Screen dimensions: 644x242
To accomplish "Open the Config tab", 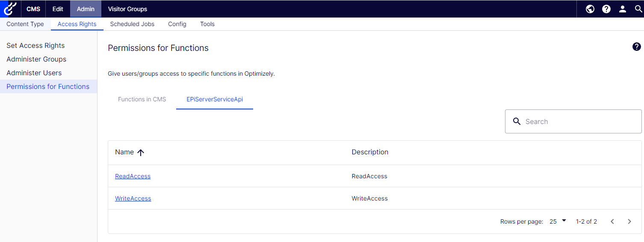I will pos(177,24).
